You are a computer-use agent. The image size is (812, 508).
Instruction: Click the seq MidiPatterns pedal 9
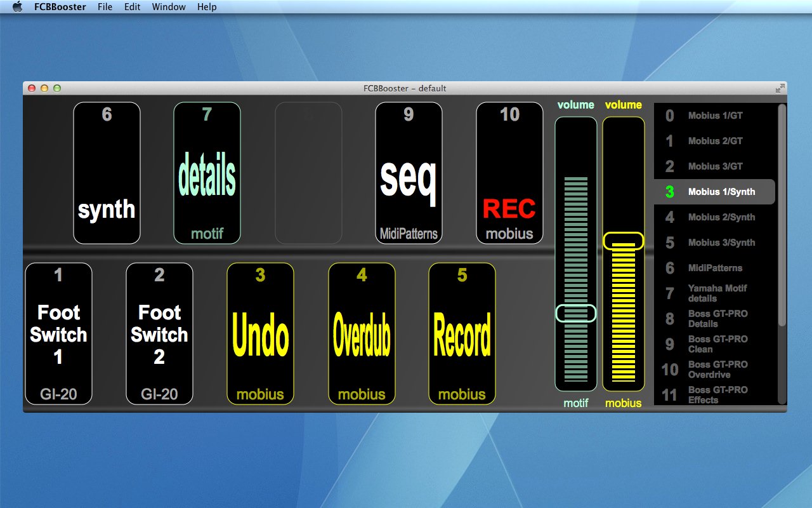point(409,173)
